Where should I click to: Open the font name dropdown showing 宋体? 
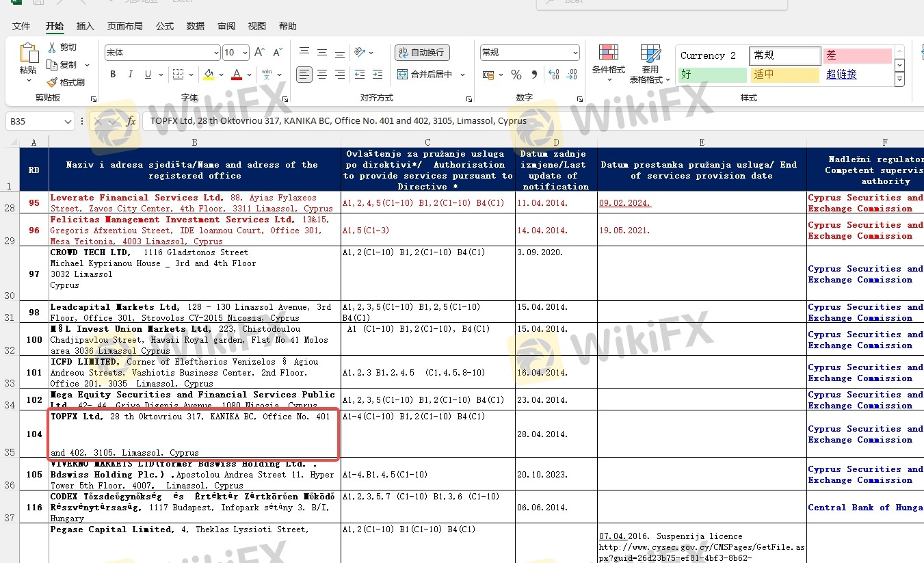coord(216,53)
